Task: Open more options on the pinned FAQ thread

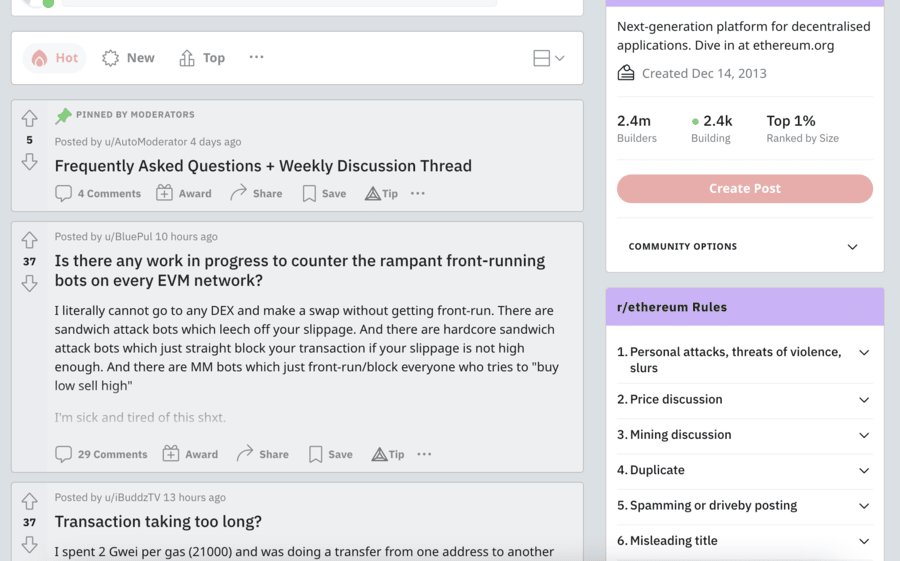Action: pyautogui.click(x=418, y=194)
